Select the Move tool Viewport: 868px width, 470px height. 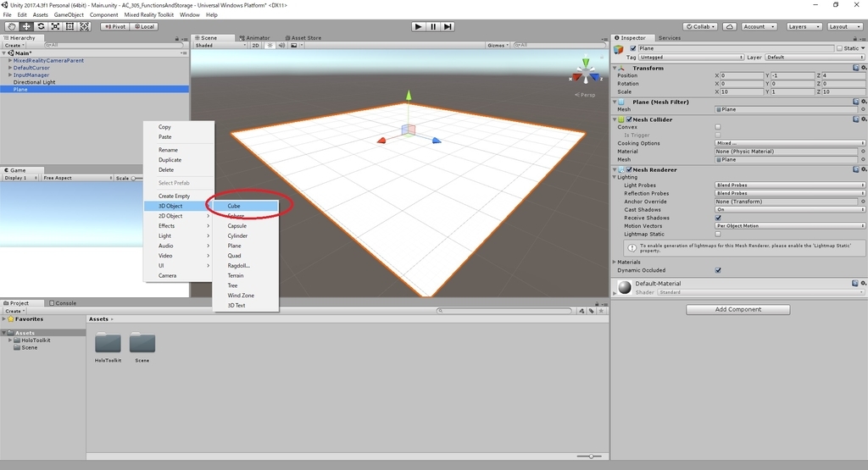[x=26, y=26]
